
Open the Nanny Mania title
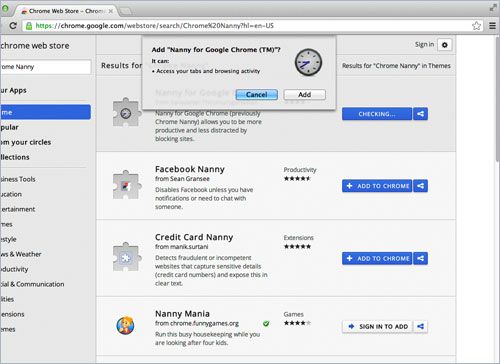(x=182, y=314)
